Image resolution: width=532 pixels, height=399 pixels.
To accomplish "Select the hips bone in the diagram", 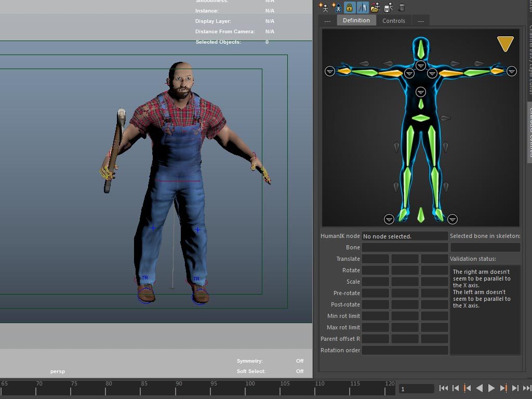I will [421, 118].
